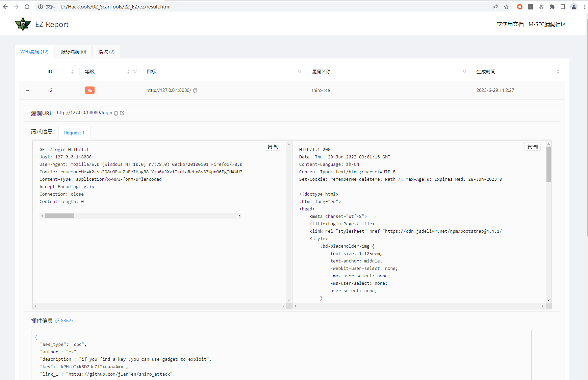
Task: Switch to the Web漏洞 (12) tab
Action: 34,52
